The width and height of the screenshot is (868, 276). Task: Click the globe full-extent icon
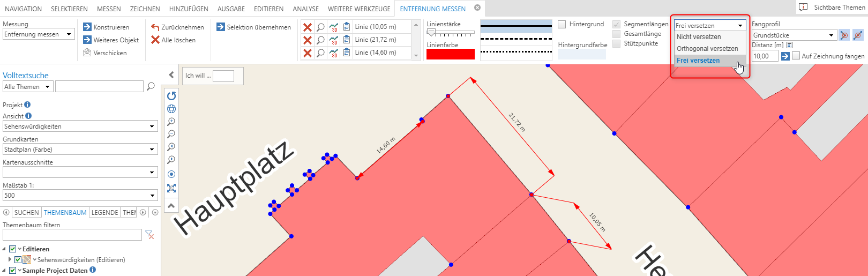171,109
